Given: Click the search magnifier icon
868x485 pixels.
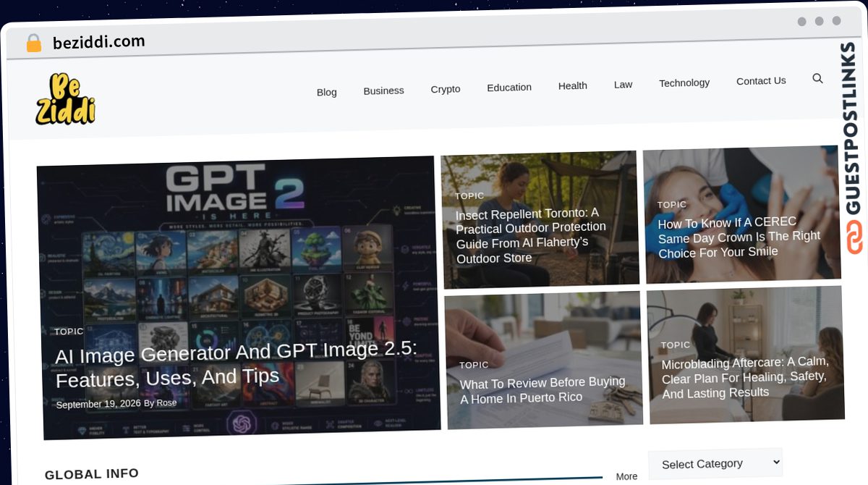Looking at the screenshot, I should 817,78.
